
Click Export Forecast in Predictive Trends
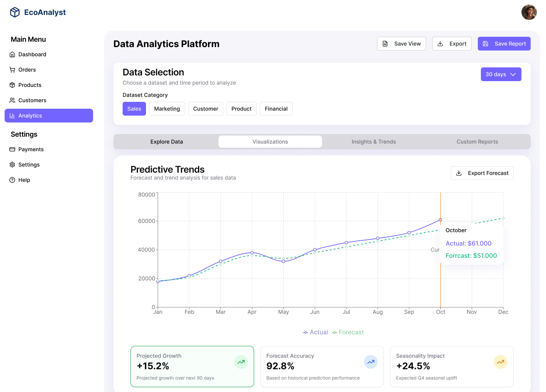point(482,173)
